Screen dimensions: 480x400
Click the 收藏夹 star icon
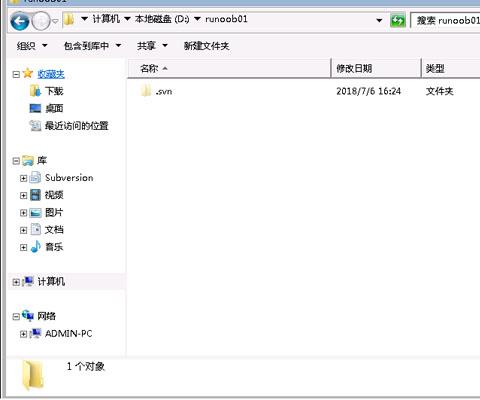28,73
